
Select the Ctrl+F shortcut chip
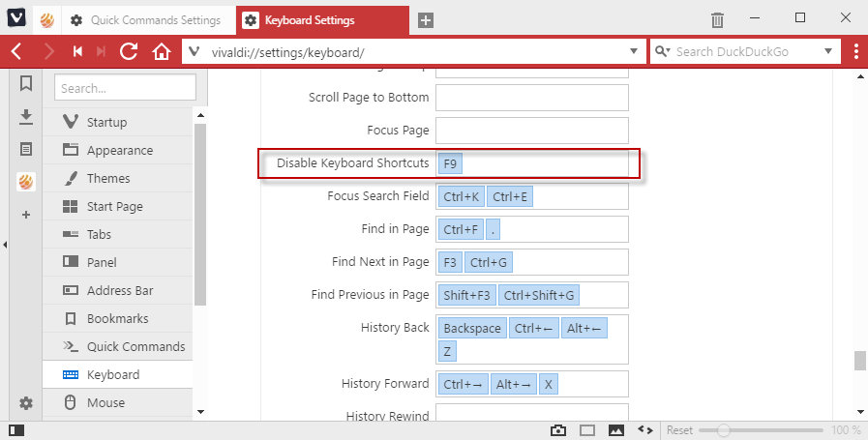click(x=461, y=230)
